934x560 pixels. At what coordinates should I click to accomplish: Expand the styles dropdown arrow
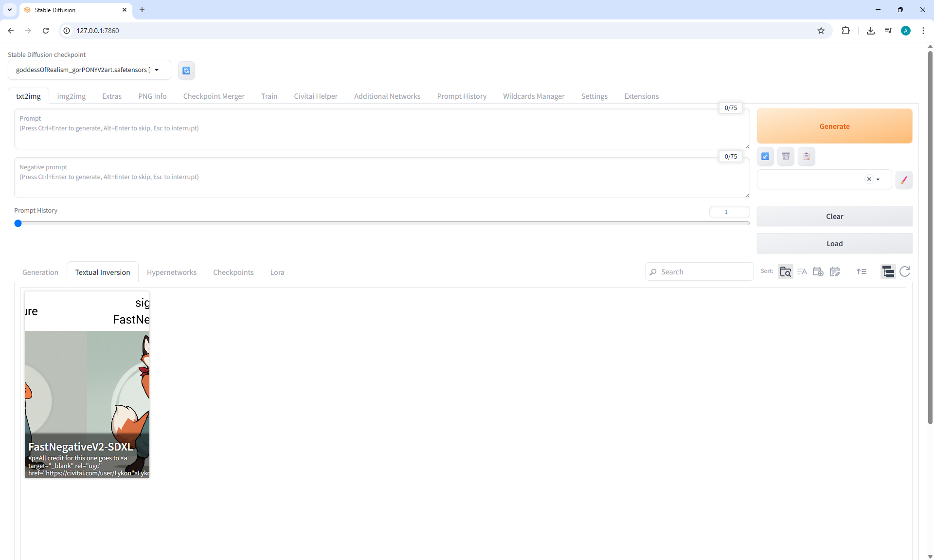coord(878,180)
